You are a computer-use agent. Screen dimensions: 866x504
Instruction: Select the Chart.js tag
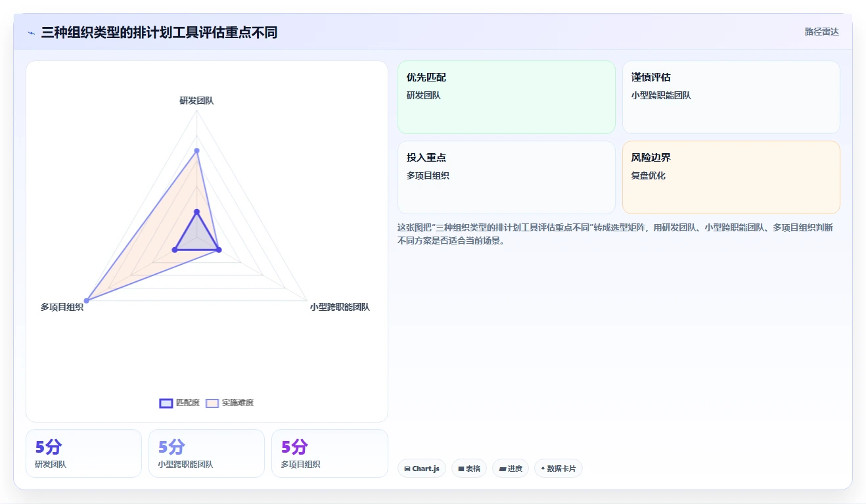(x=422, y=469)
